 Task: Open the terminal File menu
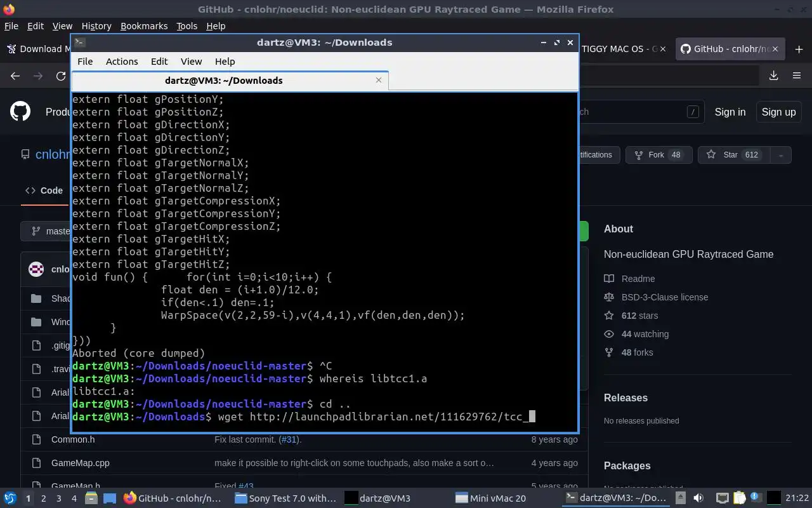click(x=85, y=62)
